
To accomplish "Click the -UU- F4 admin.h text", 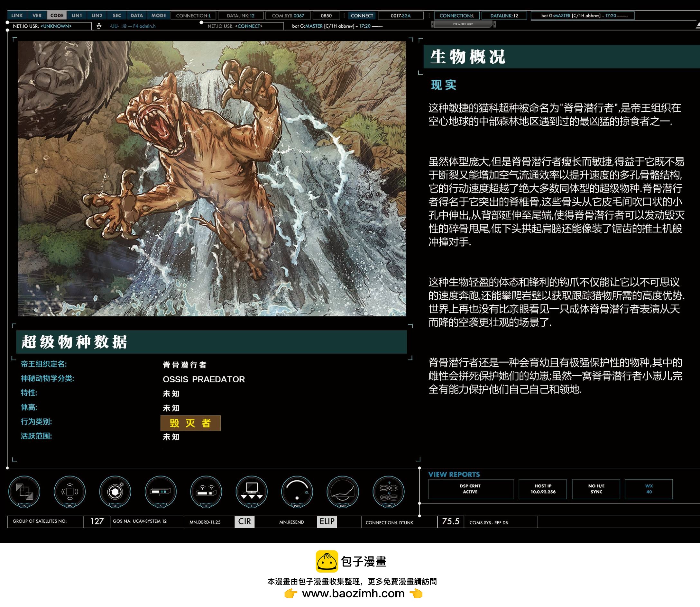I will click(133, 26).
